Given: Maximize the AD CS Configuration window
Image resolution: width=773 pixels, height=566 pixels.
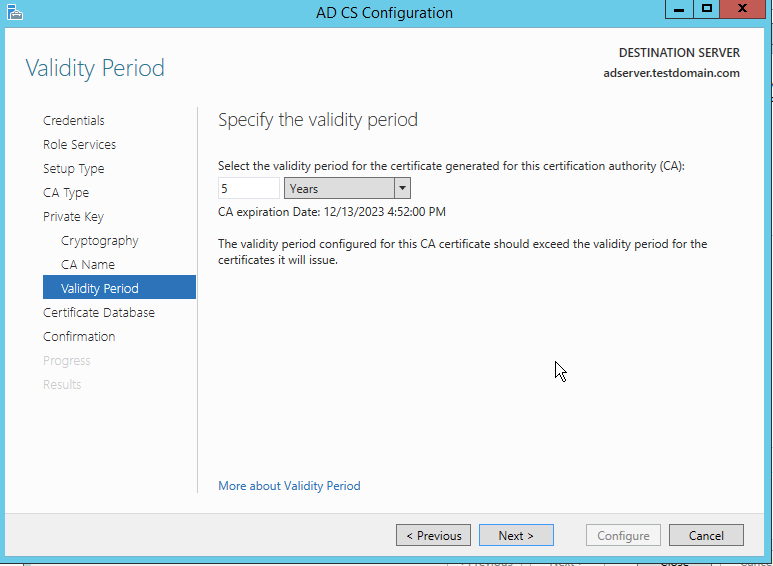Looking at the screenshot, I should tap(707, 8).
